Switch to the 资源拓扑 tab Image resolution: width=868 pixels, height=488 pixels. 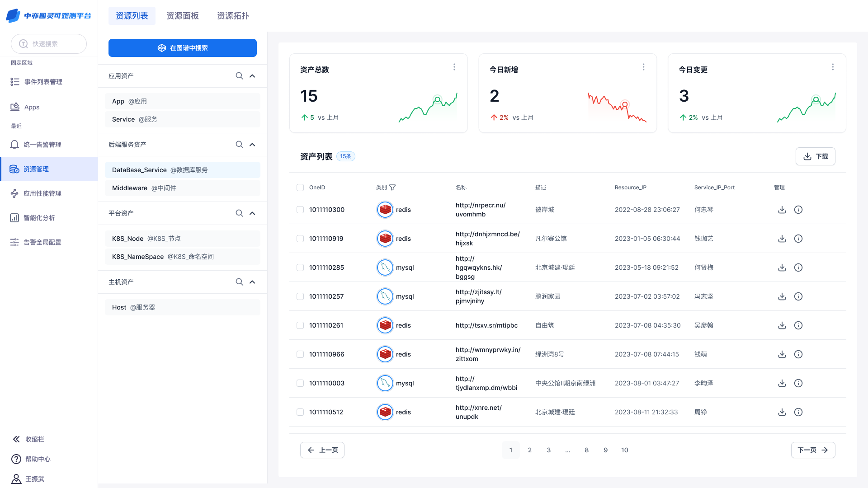tap(233, 16)
